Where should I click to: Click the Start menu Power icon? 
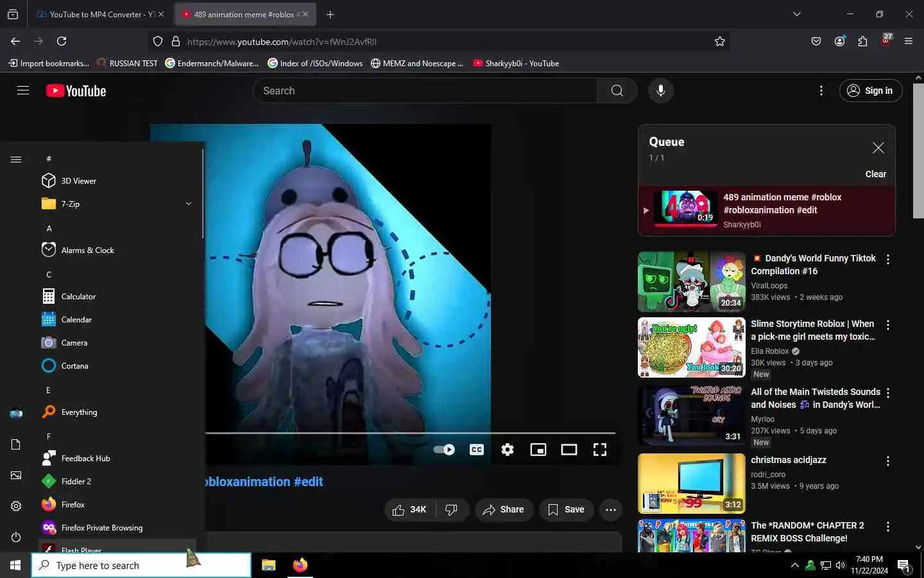16,537
